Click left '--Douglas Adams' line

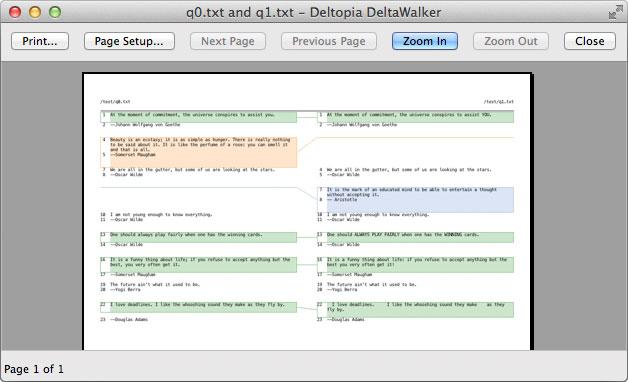pos(129,320)
